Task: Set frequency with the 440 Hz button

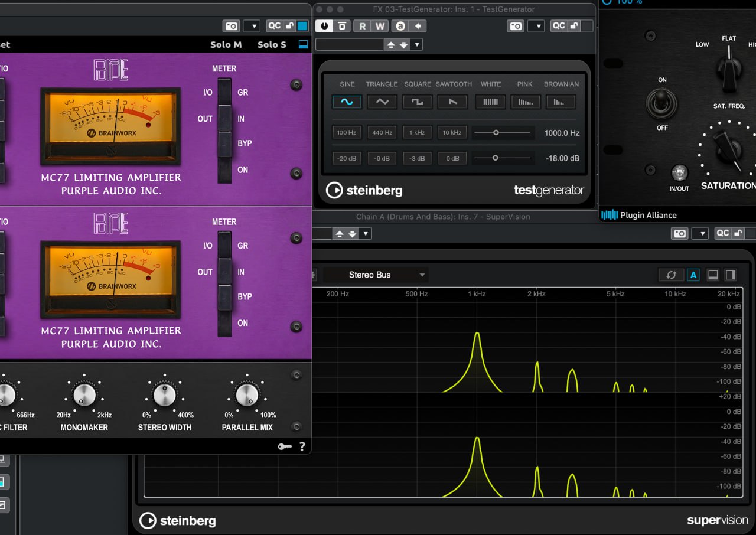Action: click(x=382, y=133)
